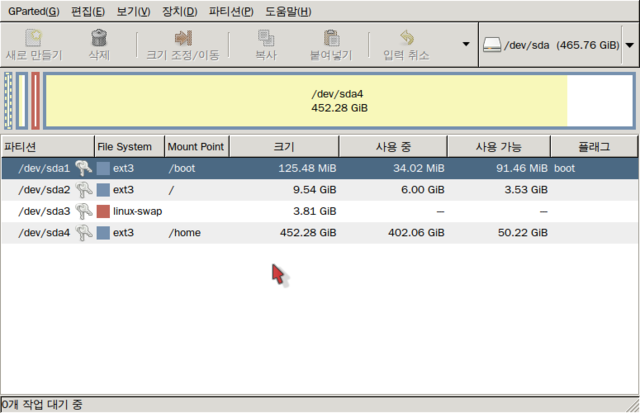This screenshot has width=640, height=413.
Task: Click the 3.81 GiB size cell
Action: tap(315, 211)
